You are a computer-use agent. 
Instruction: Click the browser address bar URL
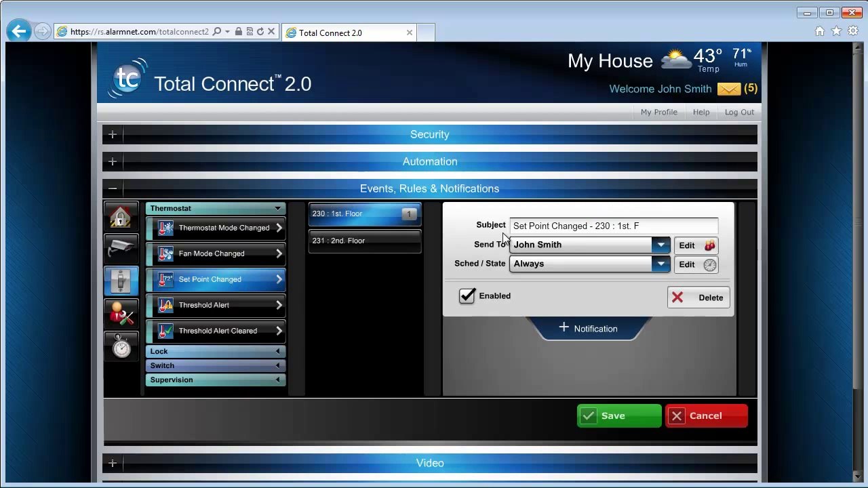click(139, 32)
